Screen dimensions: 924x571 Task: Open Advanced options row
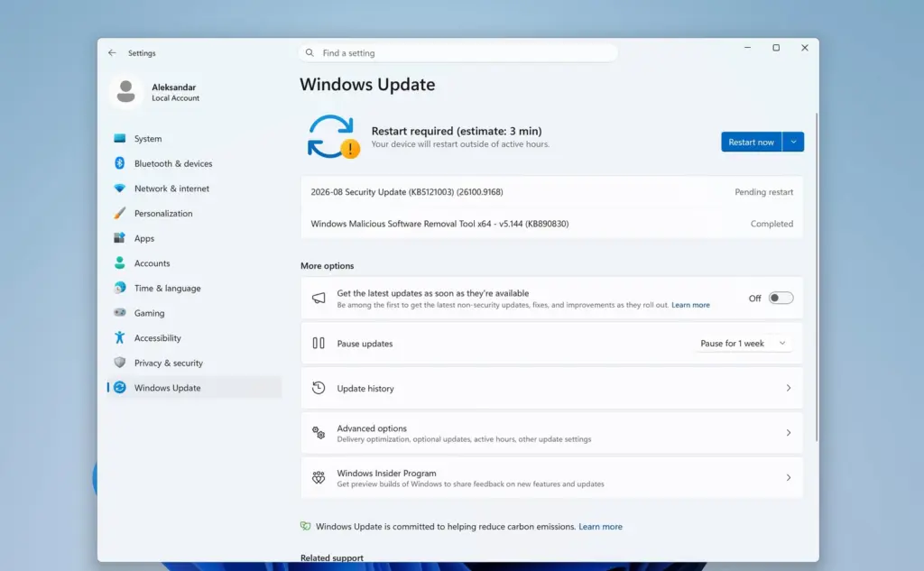551,432
